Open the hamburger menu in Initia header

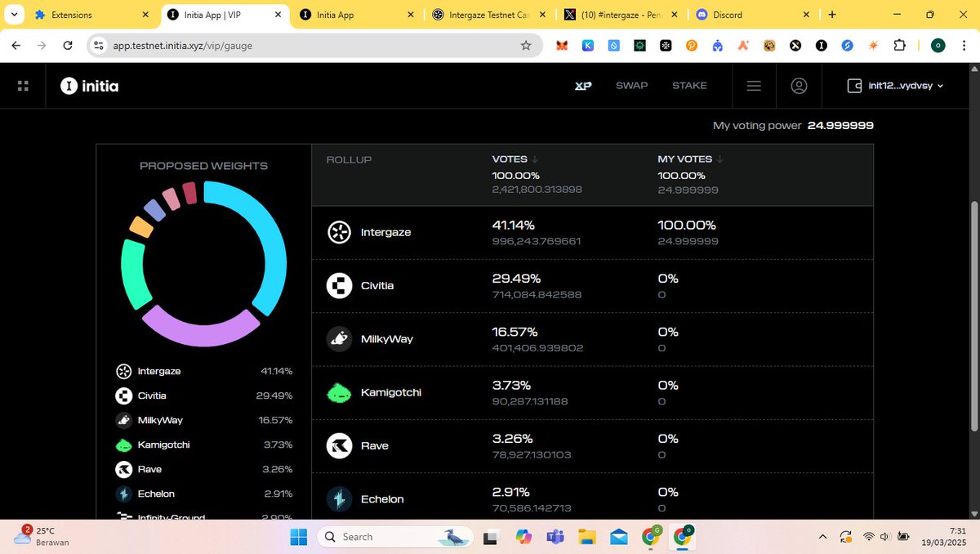[x=754, y=86]
